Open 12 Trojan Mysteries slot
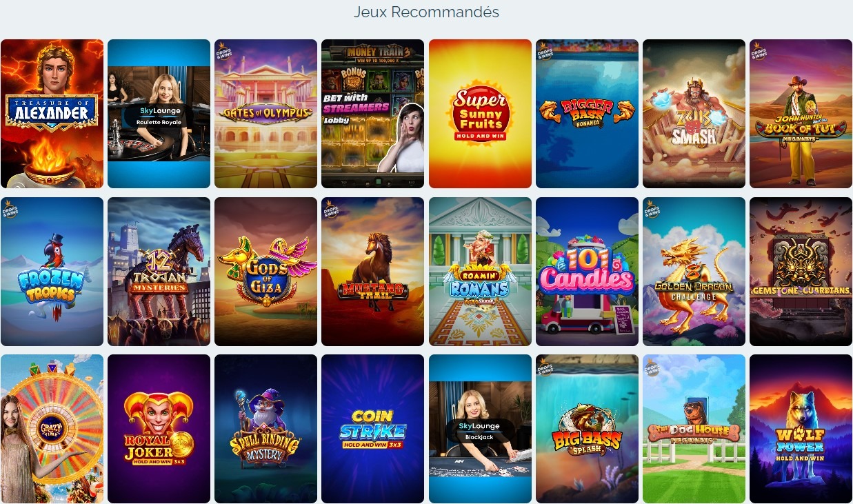The width and height of the screenshot is (853, 504). tap(159, 272)
